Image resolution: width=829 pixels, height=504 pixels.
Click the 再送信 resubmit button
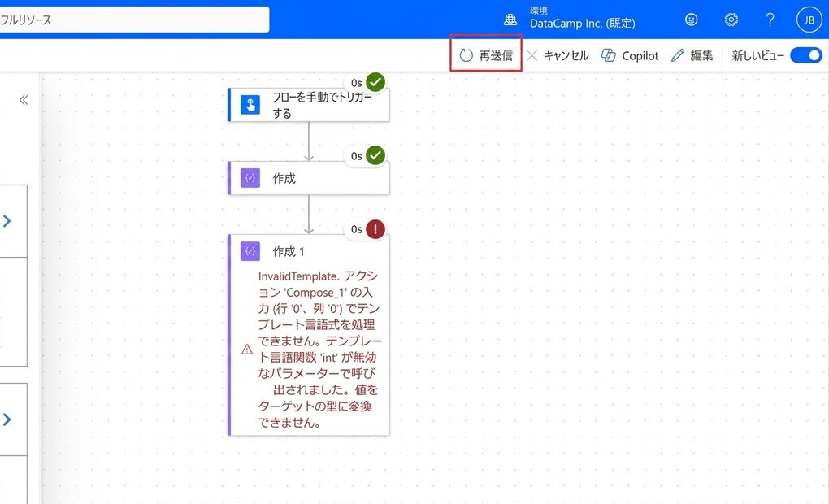tap(486, 55)
